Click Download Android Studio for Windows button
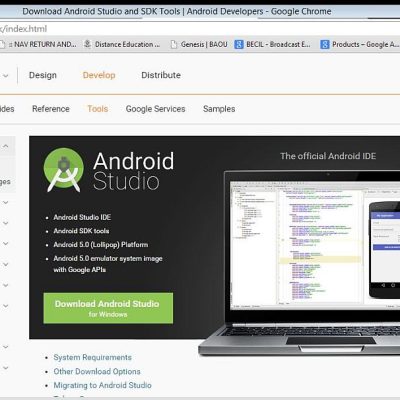This screenshot has width=400, height=400. [x=108, y=308]
